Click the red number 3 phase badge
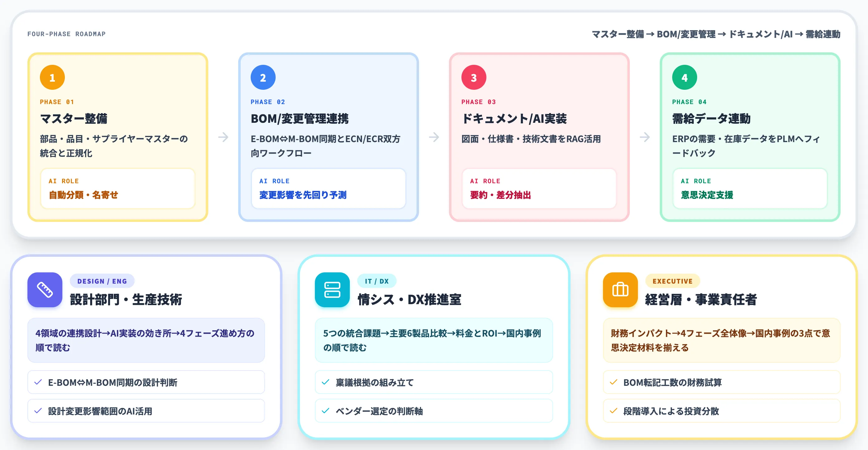Image resolution: width=868 pixels, height=450 pixels. pyautogui.click(x=474, y=78)
